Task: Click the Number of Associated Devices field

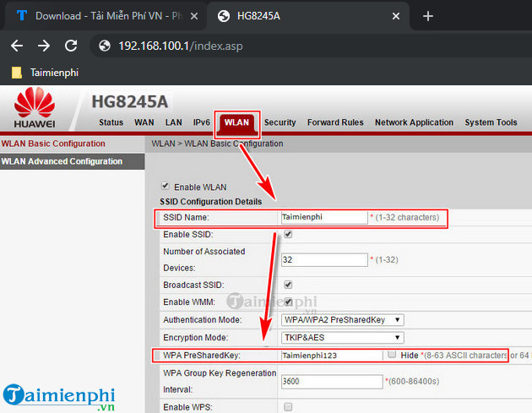Action: click(324, 259)
